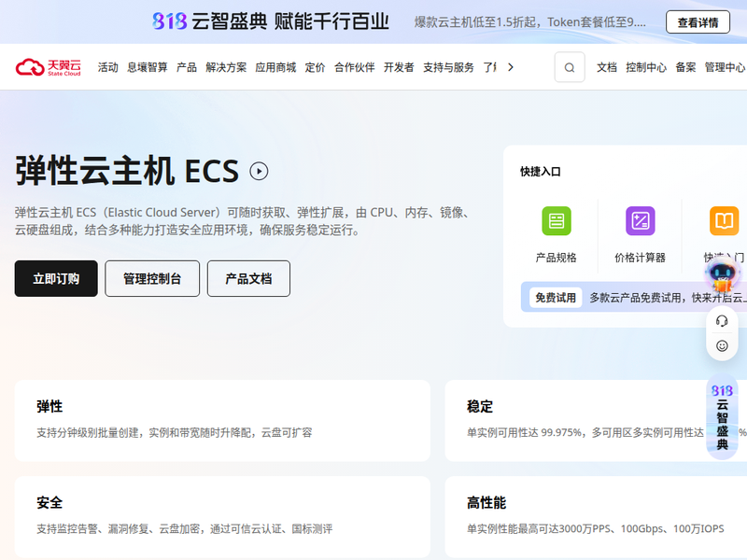Select the 安全 feature card

coord(222,517)
